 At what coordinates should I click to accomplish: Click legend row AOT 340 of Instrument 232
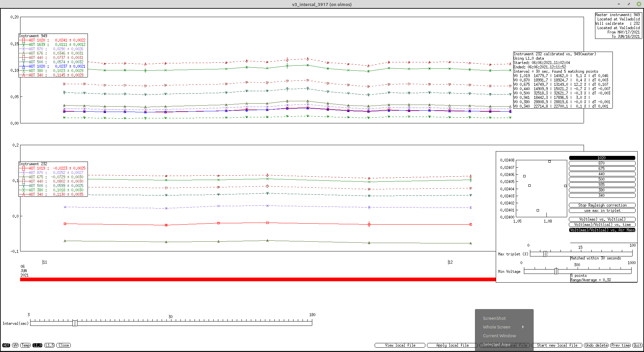(x=53, y=194)
